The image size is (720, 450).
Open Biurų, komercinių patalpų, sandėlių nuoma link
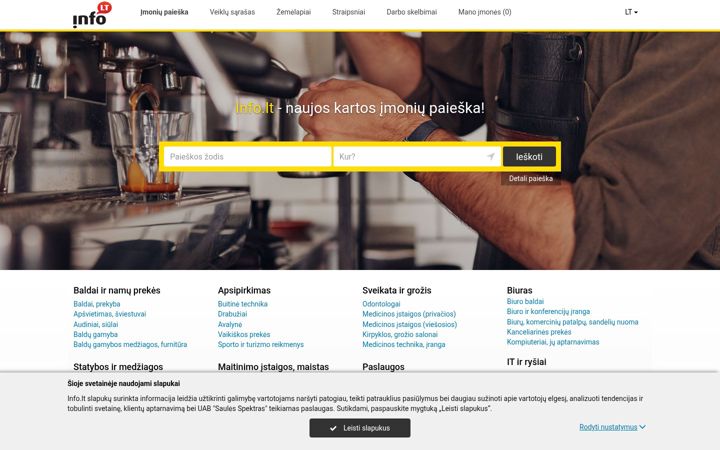[x=572, y=322]
